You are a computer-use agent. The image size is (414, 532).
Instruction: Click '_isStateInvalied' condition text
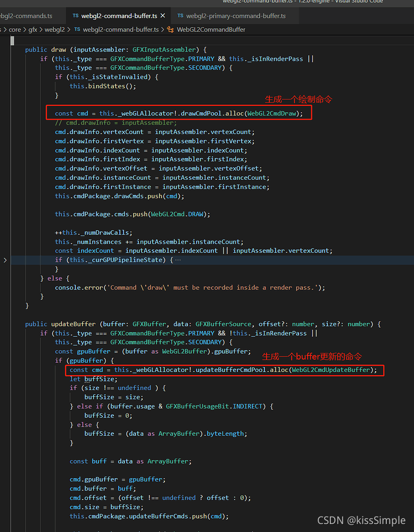110,77
